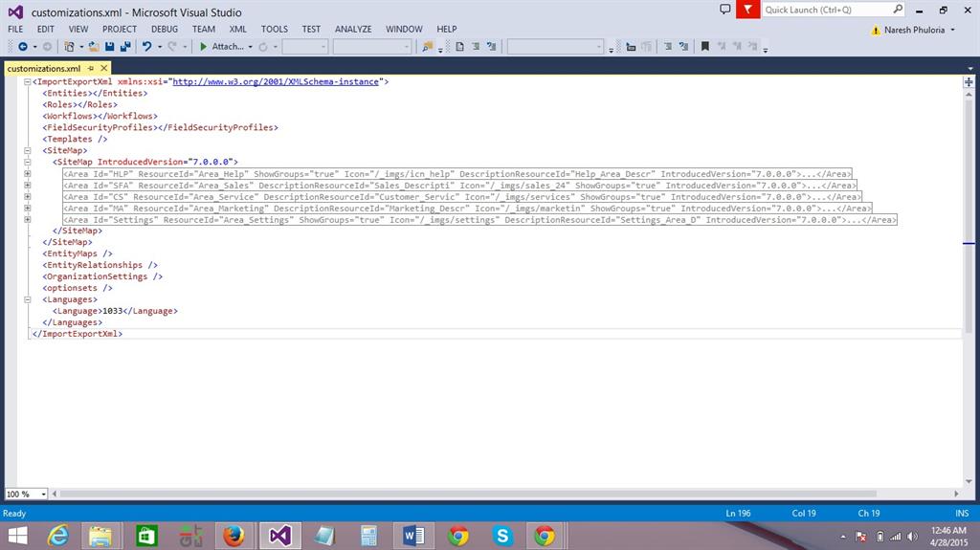This screenshot has width=980, height=550.
Task: Save customizations.xml with the Save icon
Action: [110, 47]
